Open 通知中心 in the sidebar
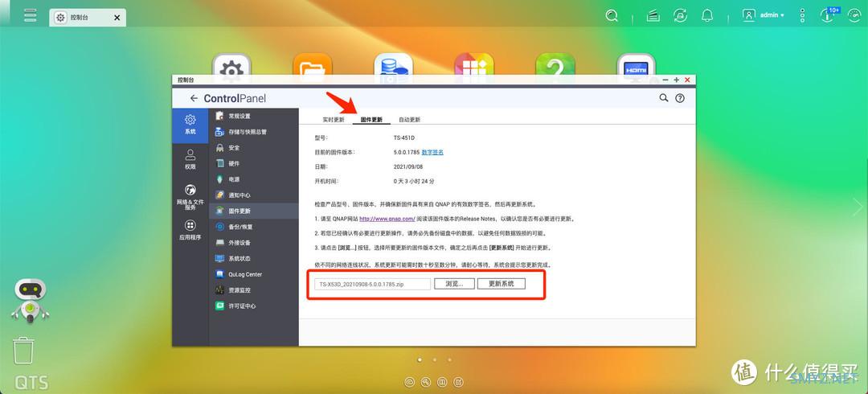The height and width of the screenshot is (394, 868). 253,195
